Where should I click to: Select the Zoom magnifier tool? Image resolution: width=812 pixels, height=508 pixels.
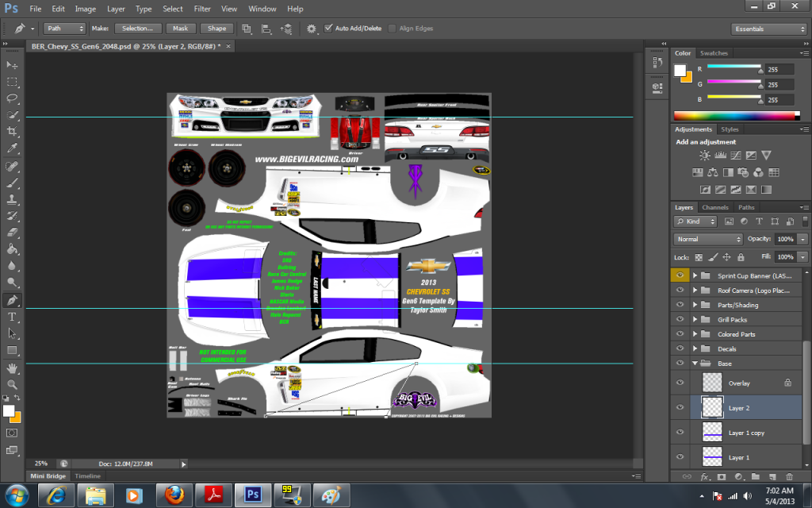click(x=12, y=385)
